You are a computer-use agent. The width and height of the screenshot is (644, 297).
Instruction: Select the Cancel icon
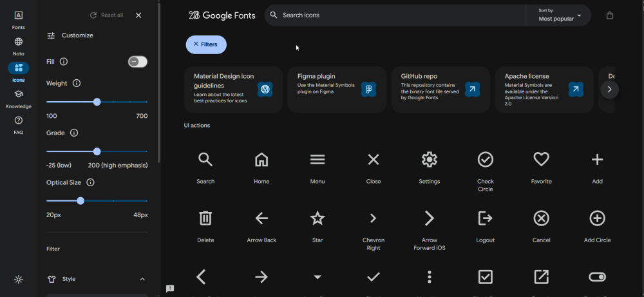[542, 218]
